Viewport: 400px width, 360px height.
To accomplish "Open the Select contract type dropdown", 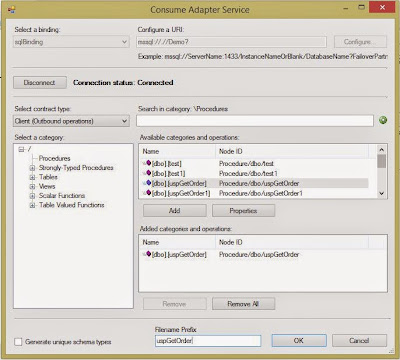I will pos(71,121).
